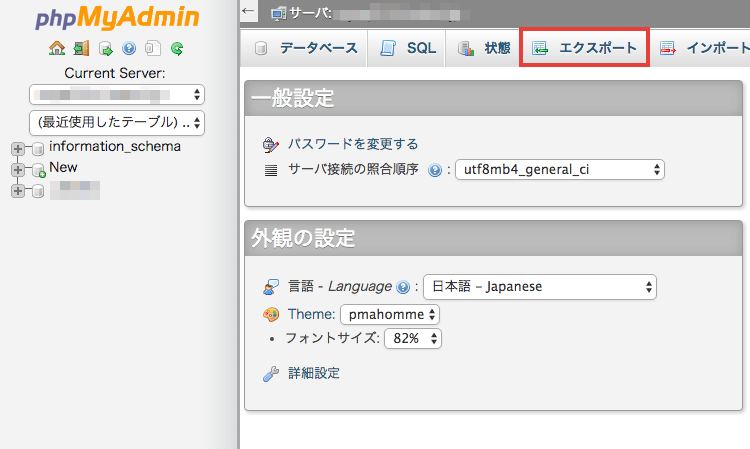Viewport: 750px width, 449px height.
Task: Expand the blurred database tree node
Action: pos(18,191)
